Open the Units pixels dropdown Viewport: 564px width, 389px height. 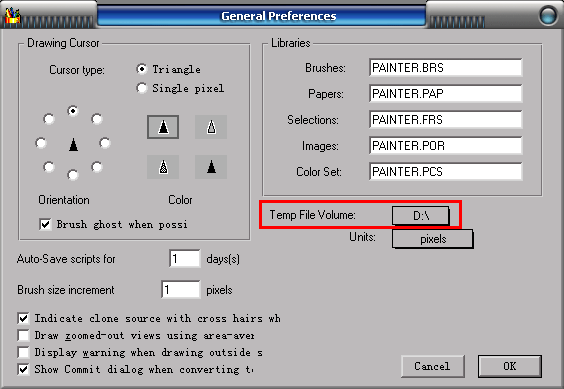433,239
